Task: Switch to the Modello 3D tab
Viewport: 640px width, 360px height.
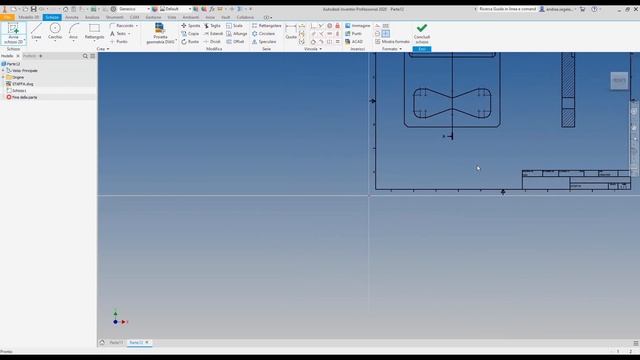Action: (x=29, y=17)
